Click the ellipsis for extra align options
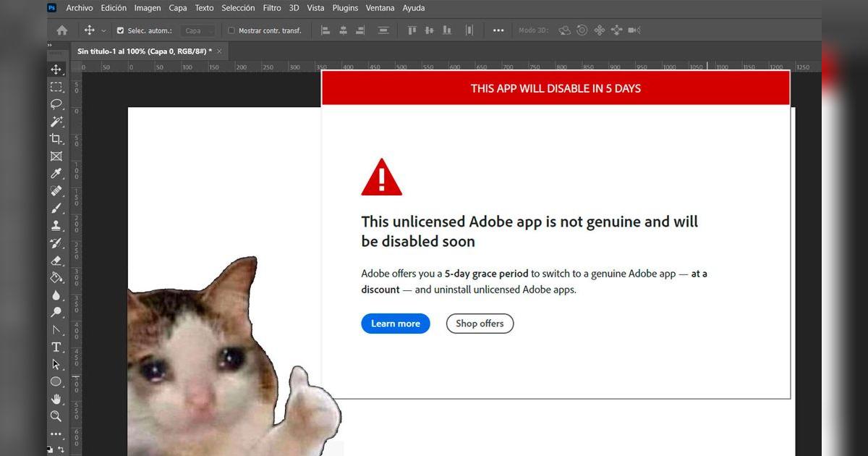The image size is (868, 456). point(498,30)
